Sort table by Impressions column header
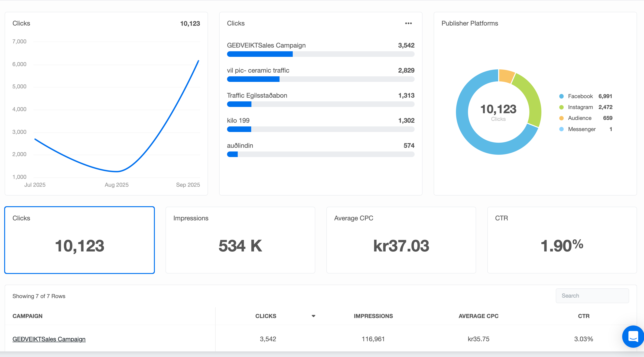The image size is (644, 357). tap(373, 316)
